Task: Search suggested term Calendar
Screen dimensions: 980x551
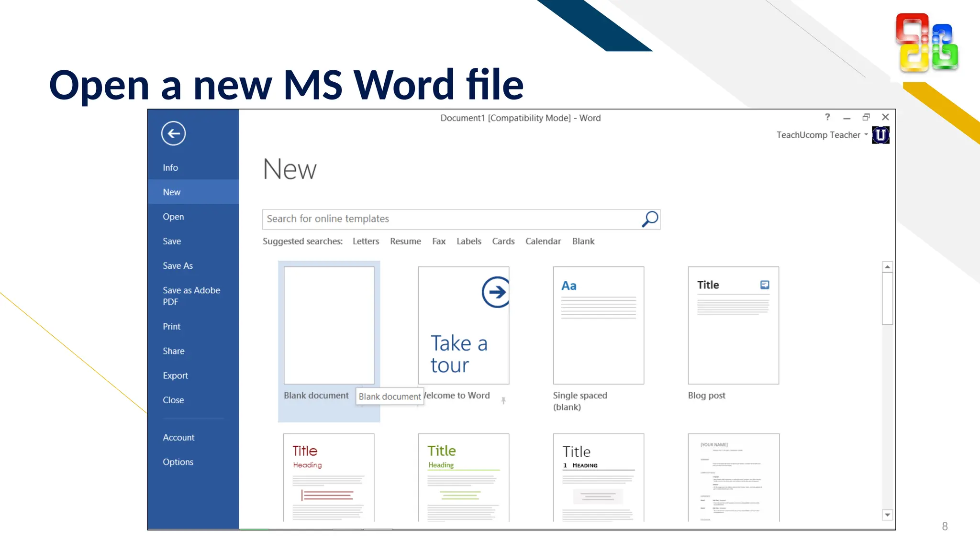Action: tap(543, 242)
